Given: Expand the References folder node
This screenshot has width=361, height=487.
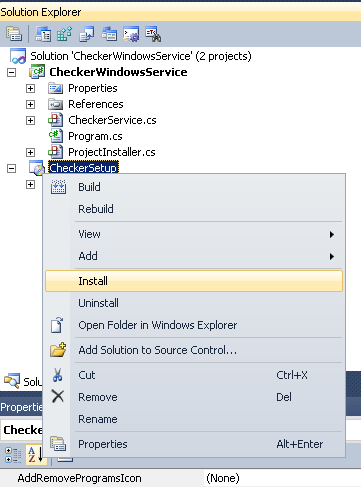Looking at the screenshot, I should [x=30, y=104].
